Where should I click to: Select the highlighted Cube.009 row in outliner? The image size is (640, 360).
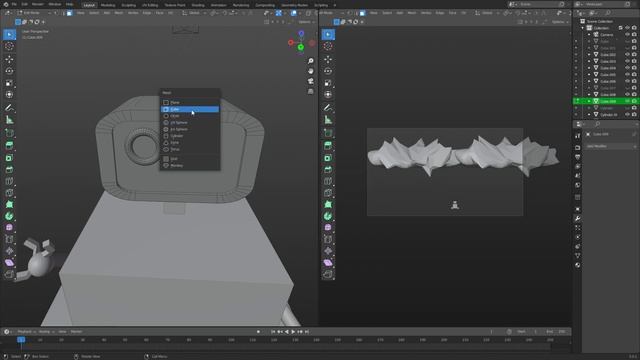tap(606, 101)
